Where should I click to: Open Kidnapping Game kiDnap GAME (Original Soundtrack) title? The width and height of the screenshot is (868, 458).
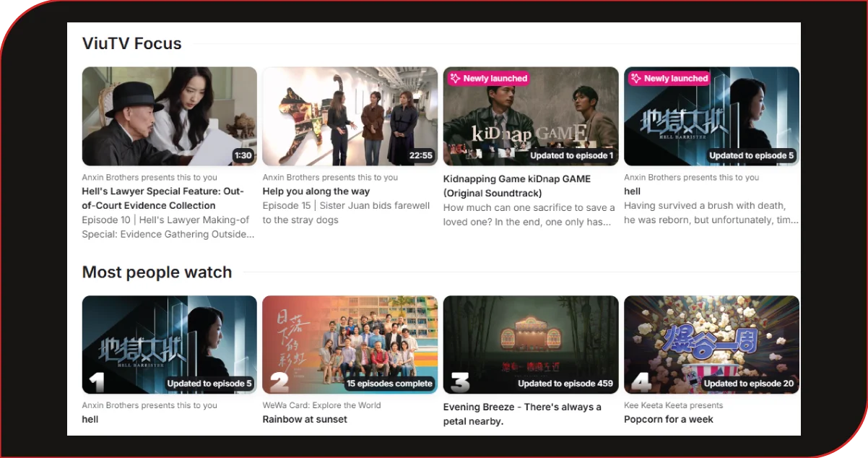[x=517, y=186]
